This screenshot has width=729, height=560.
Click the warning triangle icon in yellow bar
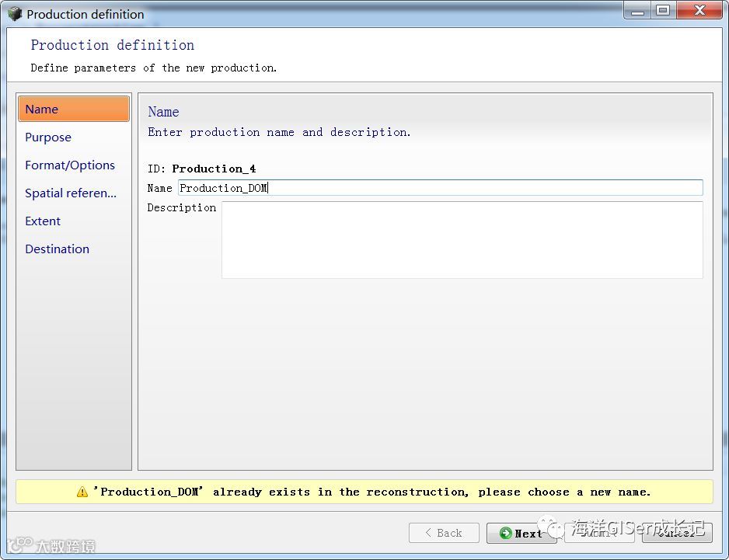(82, 492)
